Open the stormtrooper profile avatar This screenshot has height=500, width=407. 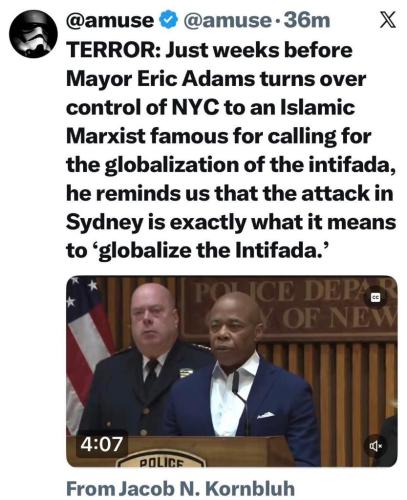click(33, 34)
